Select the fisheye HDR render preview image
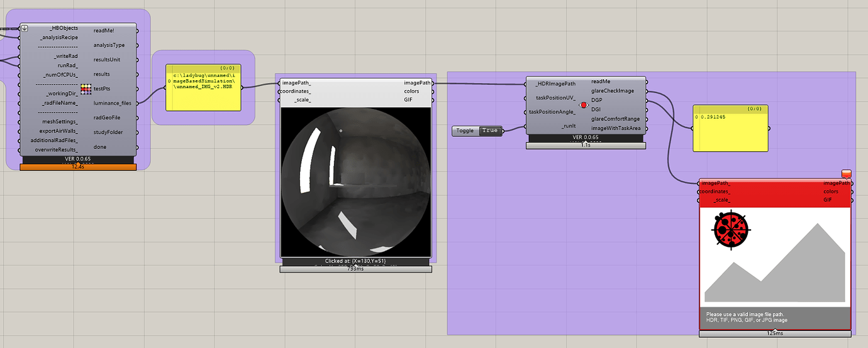Viewport: 868px width, 348px height. click(355, 182)
